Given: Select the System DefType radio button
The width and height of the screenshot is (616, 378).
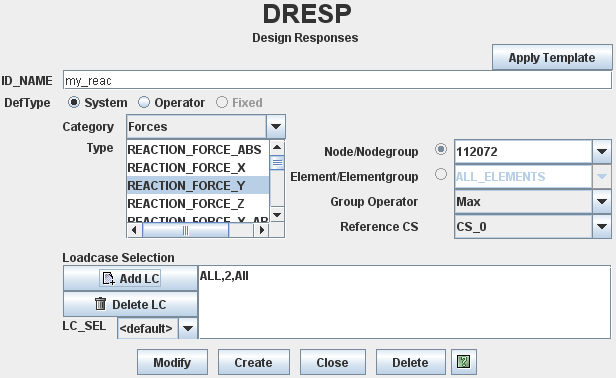Looking at the screenshot, I should coord(73,103).
